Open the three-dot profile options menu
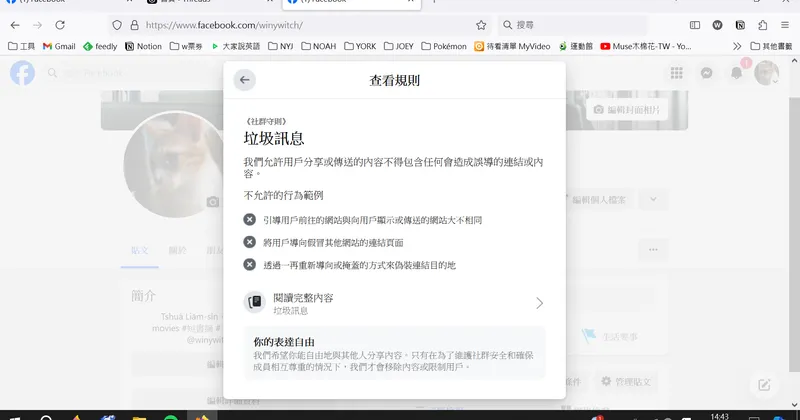Image resolution: width=800 pixels, height=420 pixels. [x=653, y=250]
